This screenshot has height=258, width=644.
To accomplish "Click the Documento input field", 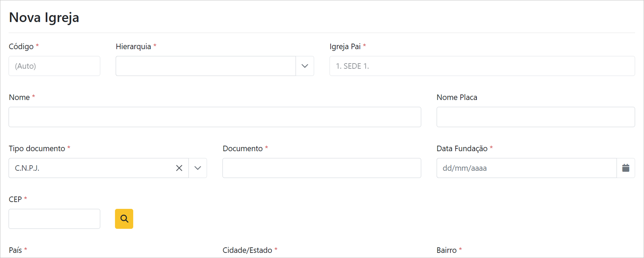I will [322, 168].
